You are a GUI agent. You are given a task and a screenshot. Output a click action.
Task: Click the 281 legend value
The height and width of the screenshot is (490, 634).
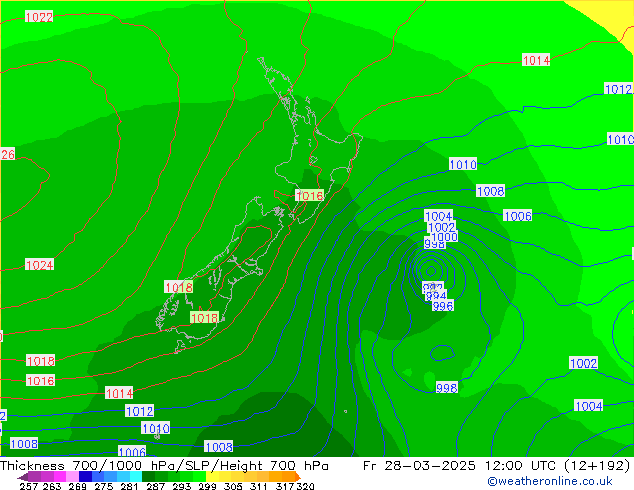click(129, 486)
